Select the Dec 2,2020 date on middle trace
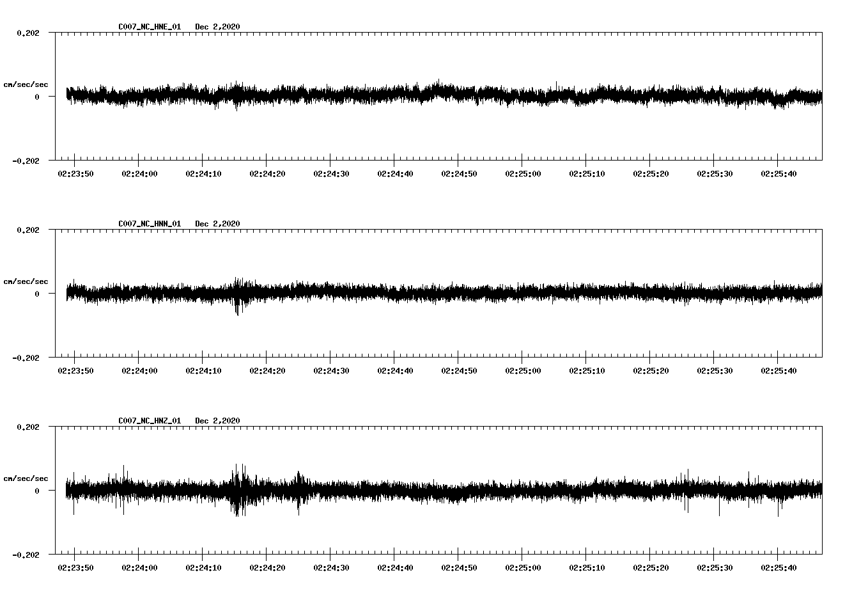This screenshot has height=591, width=868. point(218,224)
